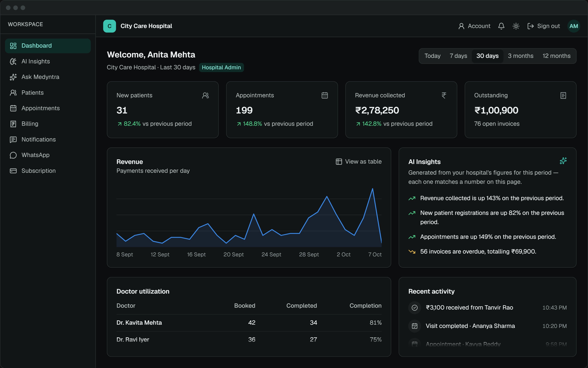The height and width of the screenshot is (368, 588).
Task: Open the notifications bell in header
Action: pos(501,26)
